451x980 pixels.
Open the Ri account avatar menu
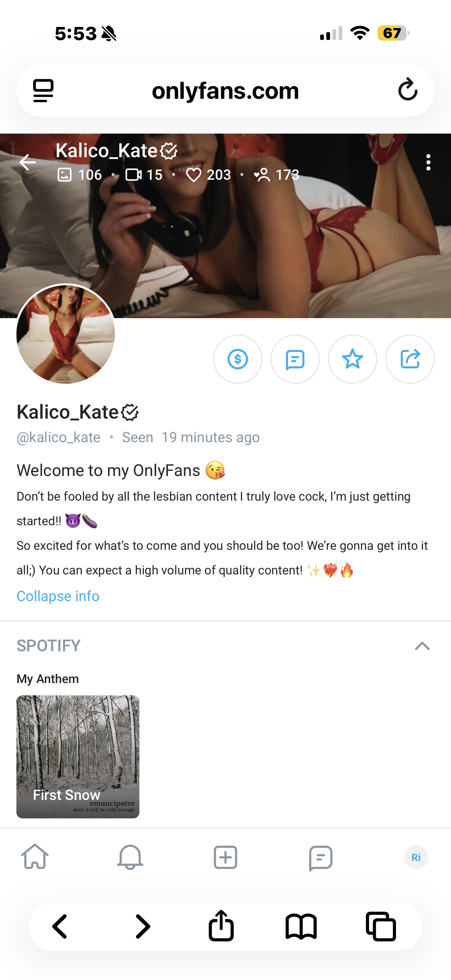[x=416, y=857]
